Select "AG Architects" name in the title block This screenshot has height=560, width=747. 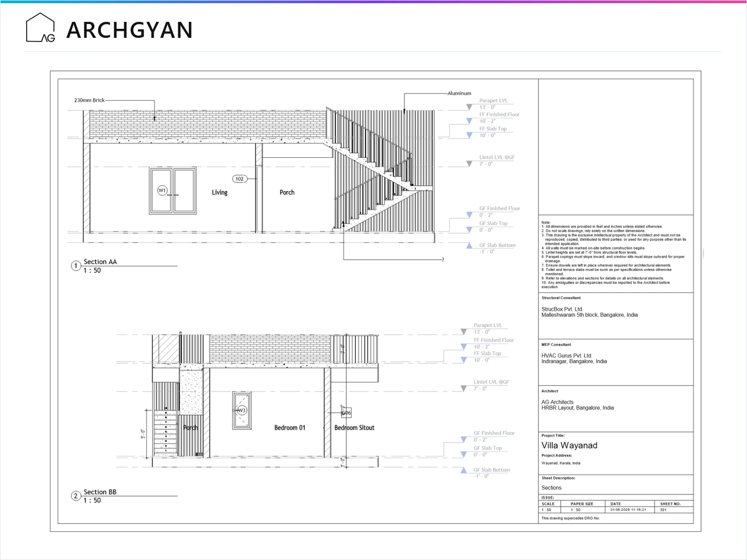558,402
